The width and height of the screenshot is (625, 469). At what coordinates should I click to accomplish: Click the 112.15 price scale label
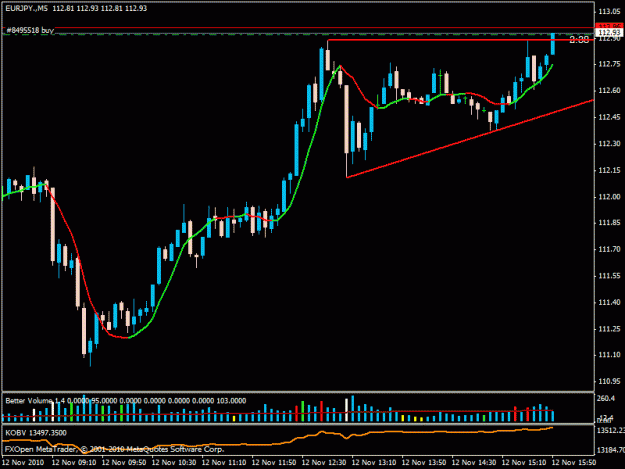coord(609,170)
